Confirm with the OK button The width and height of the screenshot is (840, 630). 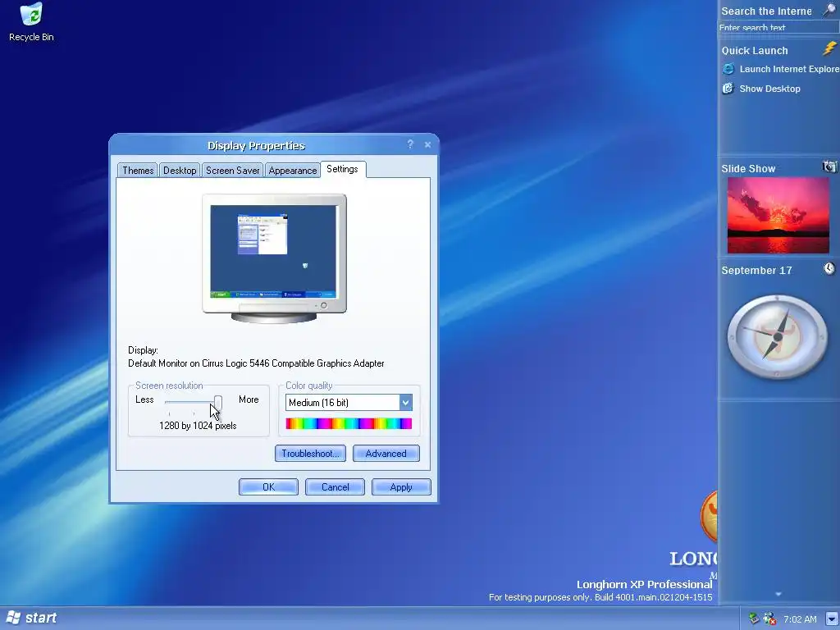tap(268, 487)
